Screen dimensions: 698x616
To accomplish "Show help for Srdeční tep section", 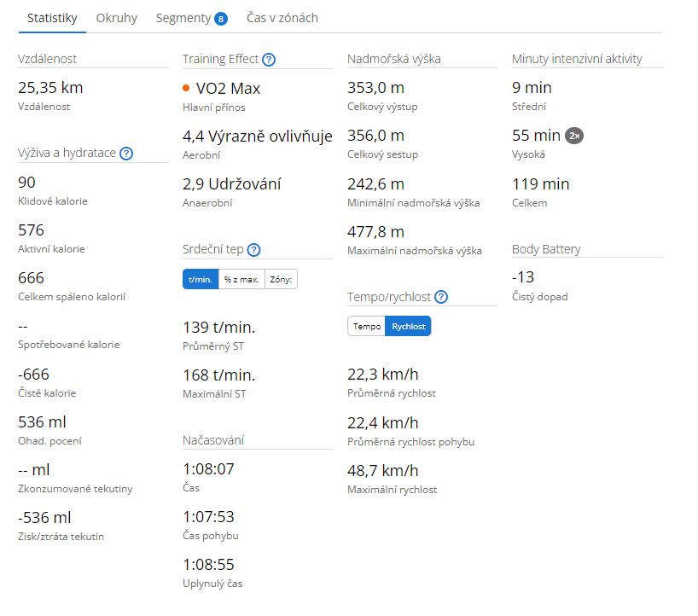I will click(253, 250).
